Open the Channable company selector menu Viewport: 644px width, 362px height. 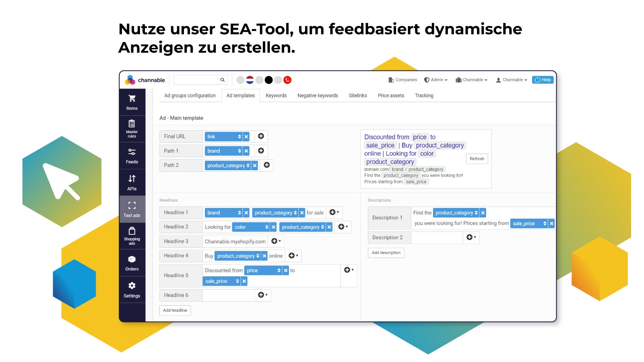[x=471, y=80]
